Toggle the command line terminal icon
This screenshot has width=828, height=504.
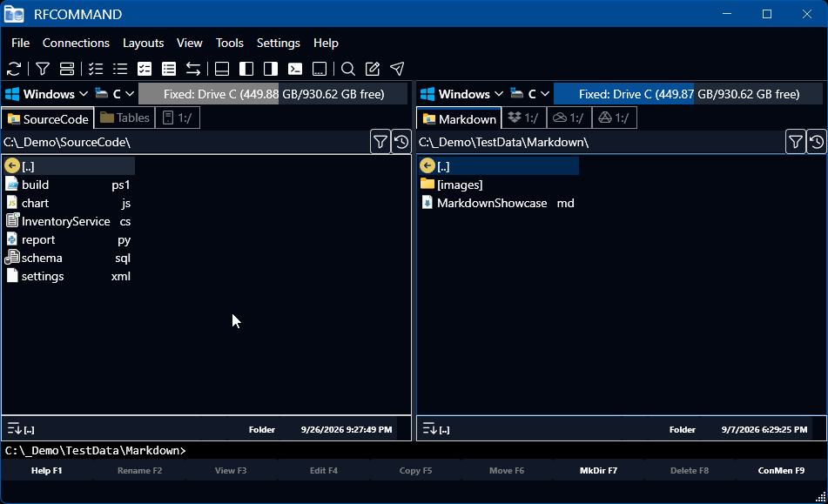295,69
